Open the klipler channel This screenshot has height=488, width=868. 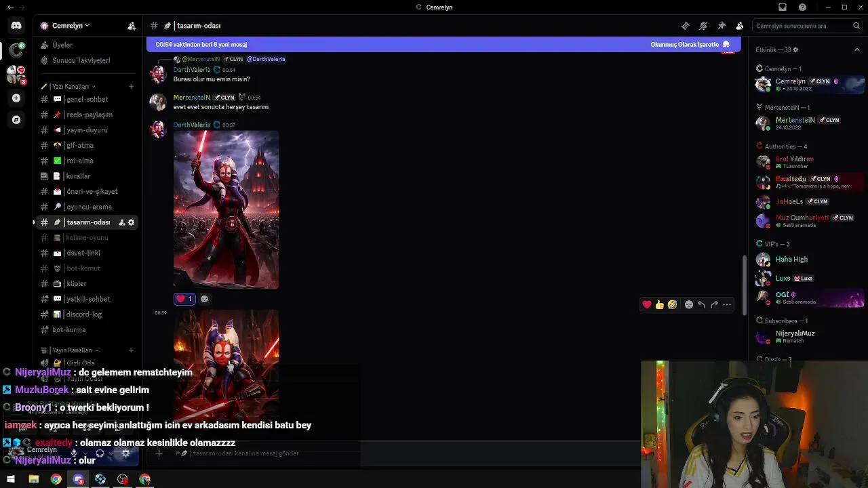pyautogui.click(x=88, y=283)
